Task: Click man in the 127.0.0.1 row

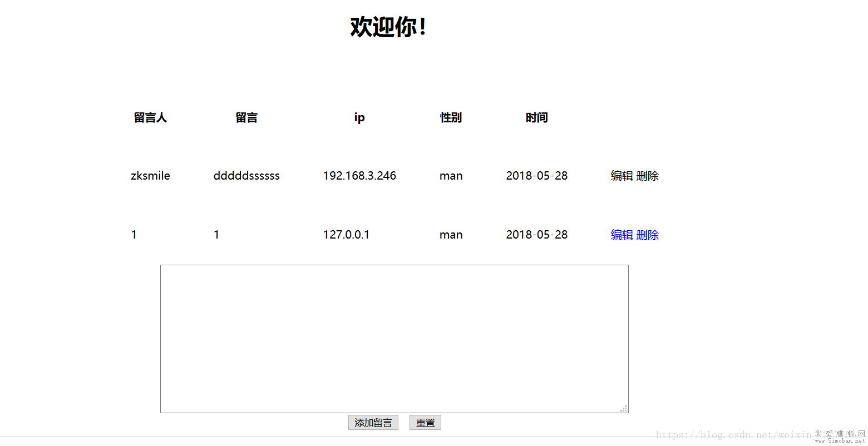Action: (x=451, y=235)
